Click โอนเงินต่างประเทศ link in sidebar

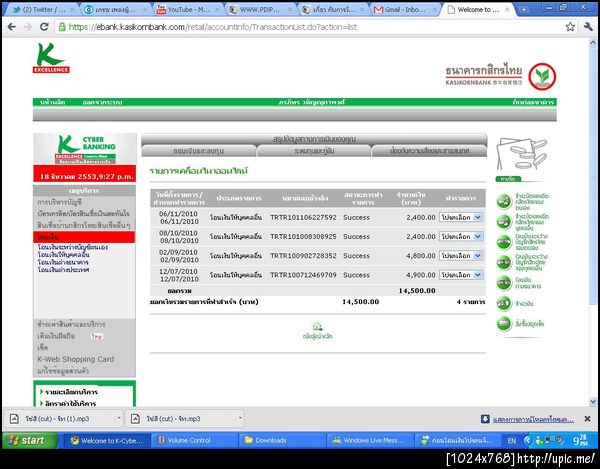63,270
